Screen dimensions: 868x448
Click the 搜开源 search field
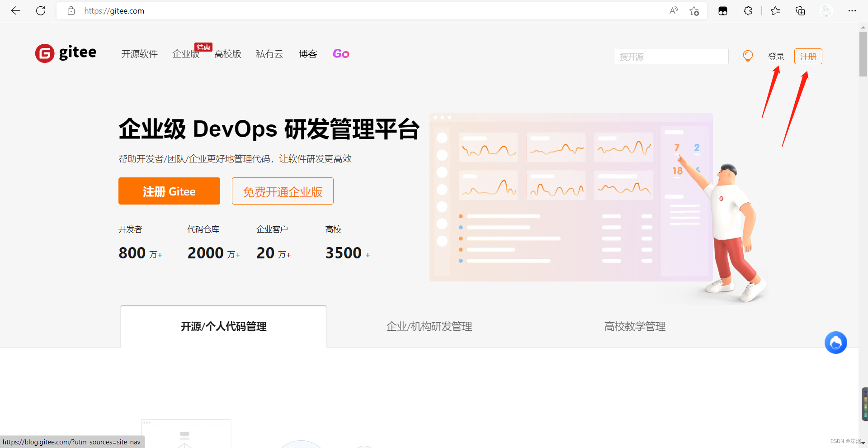[x=671, y=57]
